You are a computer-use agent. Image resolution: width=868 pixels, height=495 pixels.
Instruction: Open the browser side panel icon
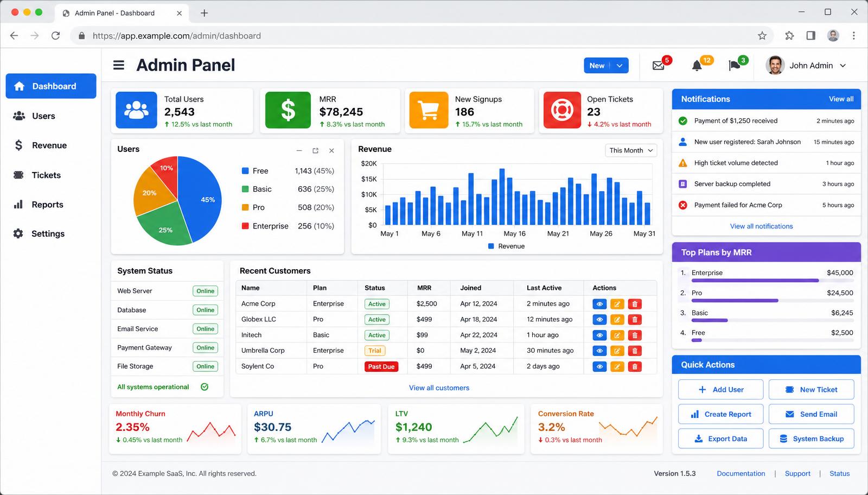coord(810,36)
